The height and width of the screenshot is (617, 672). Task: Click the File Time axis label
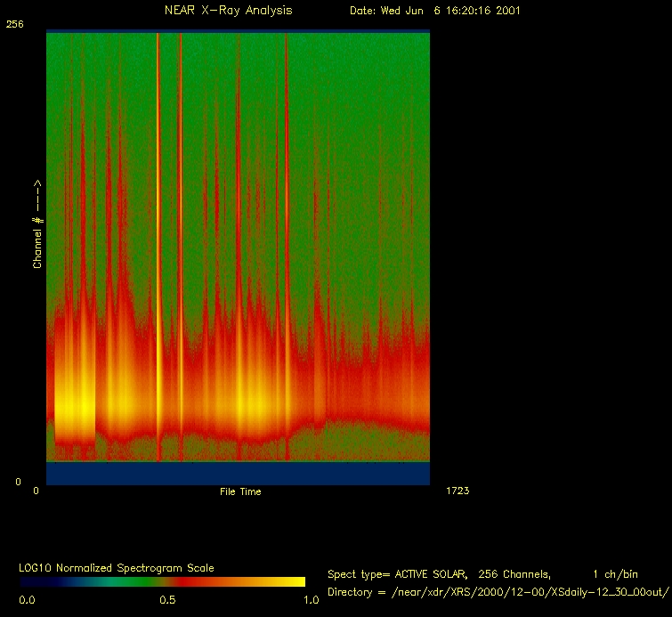[240, 491]
